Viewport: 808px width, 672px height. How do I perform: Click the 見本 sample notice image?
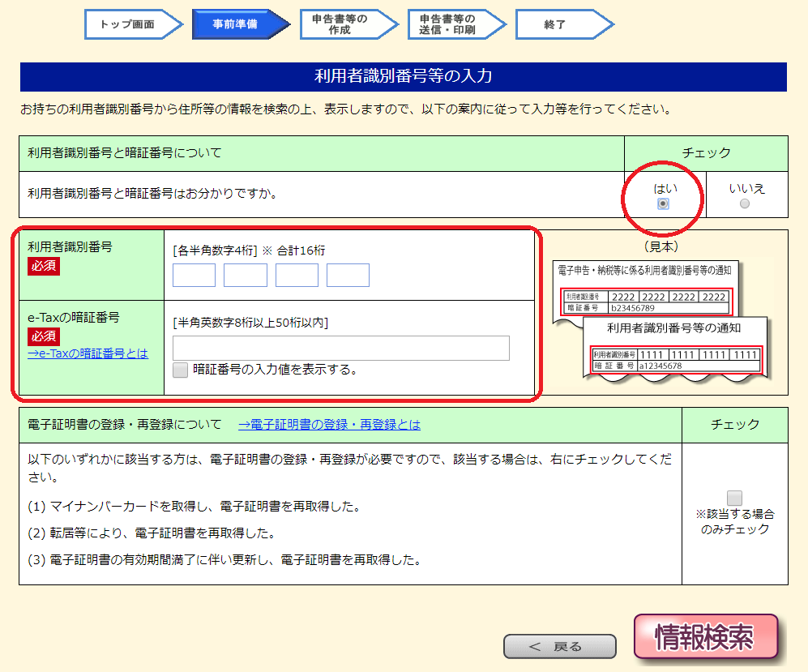(661, 320)
